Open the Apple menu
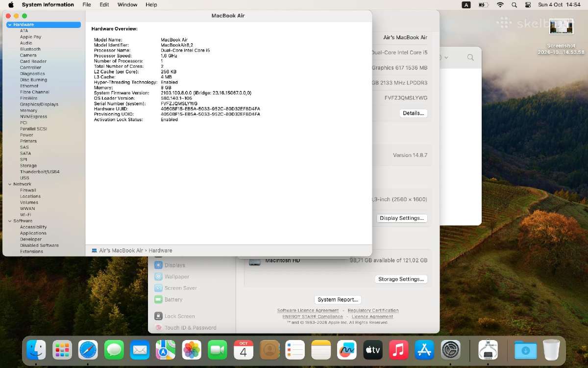588x368 pixels. point(11,4)
